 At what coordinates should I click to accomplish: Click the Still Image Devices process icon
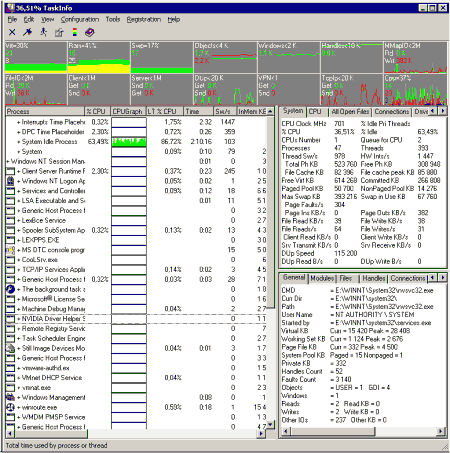pyautogui.click(x=10, y=348)
